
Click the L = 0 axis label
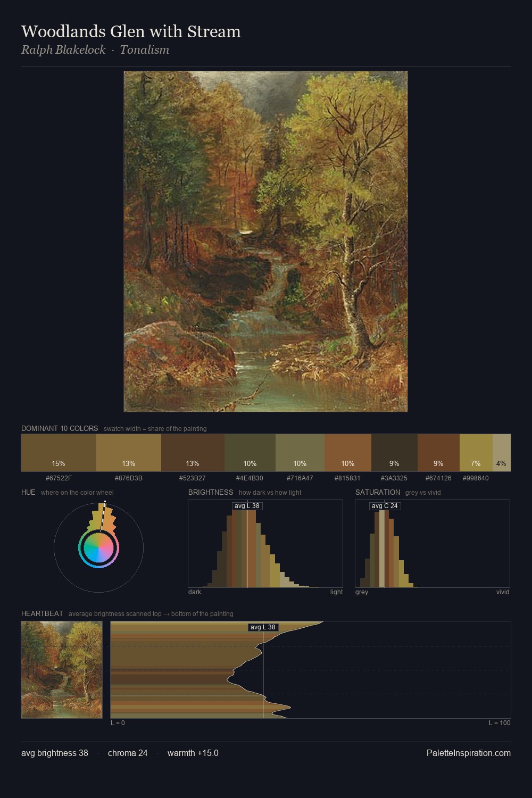[118, 722]
